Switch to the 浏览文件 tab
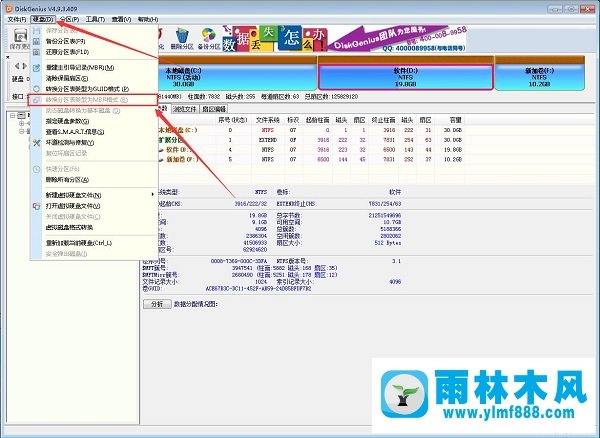This screenshot has height=438, width=600. click(184, 109)
